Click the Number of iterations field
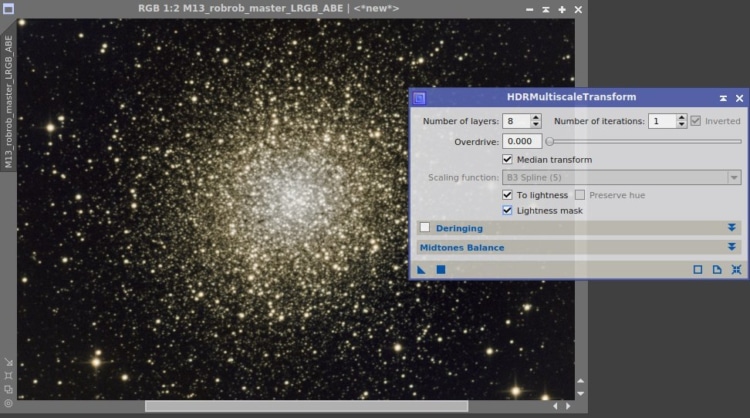The image size is (750, 418). [662, 121]
